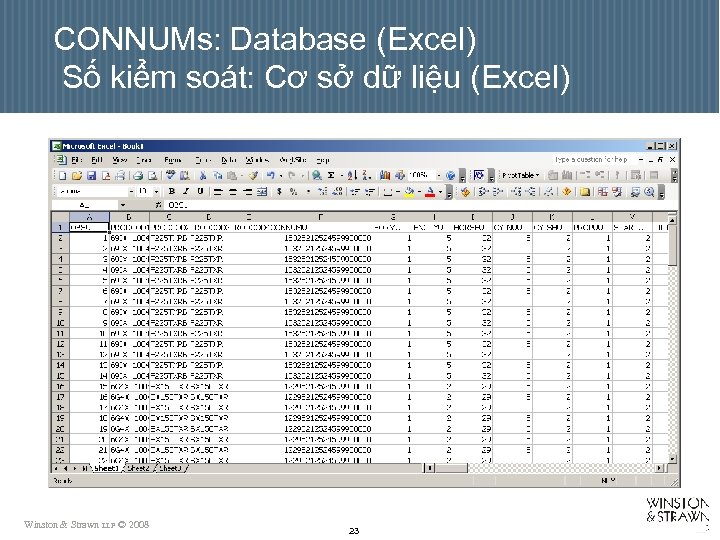Open Print Preview from the toolbar
This screenshot has width=720, height=540.
(x=152, y=175)
